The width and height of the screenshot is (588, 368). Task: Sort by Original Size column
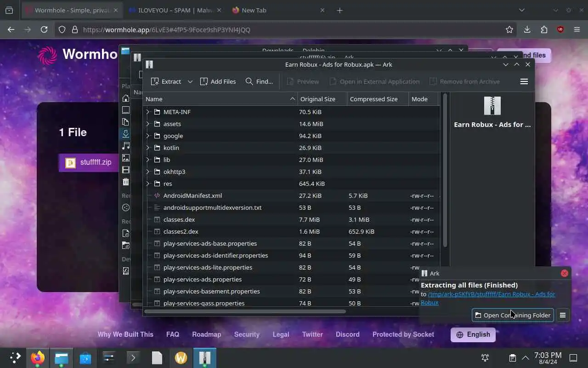click(322, 99)
